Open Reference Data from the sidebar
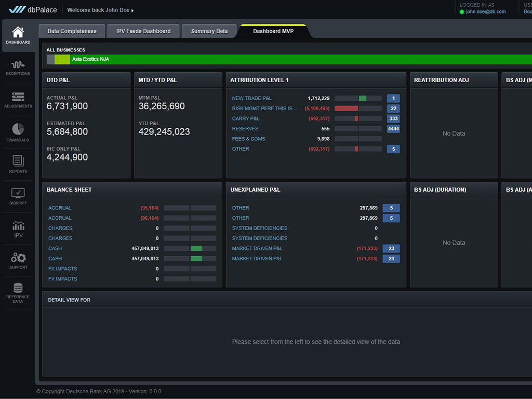Viewport: 532px width, 399px height. point(18,292)
